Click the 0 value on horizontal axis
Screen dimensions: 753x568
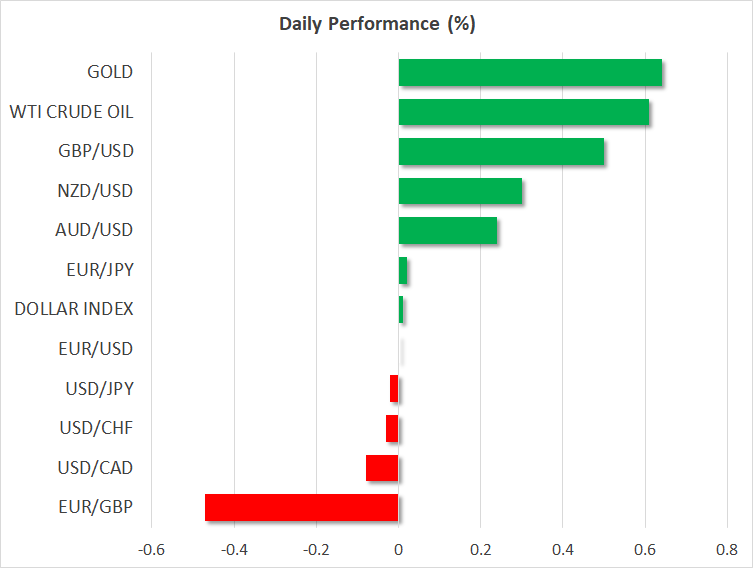coord(398,549)
